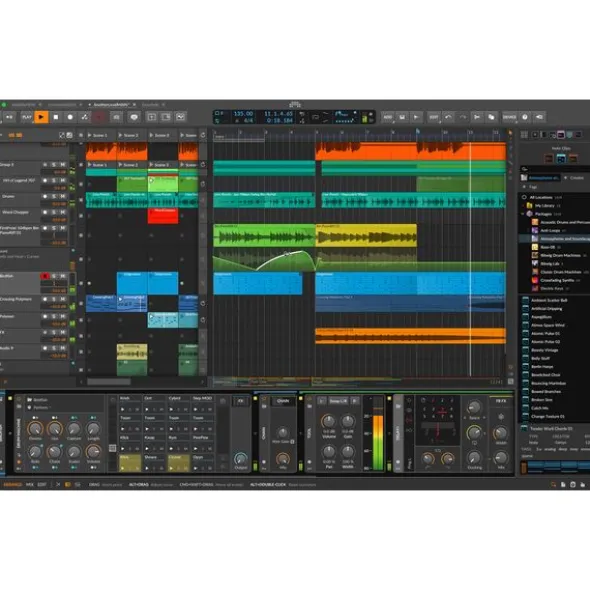
Task: Select the highlighted middle Note Clips type icon
Action: 561,159
